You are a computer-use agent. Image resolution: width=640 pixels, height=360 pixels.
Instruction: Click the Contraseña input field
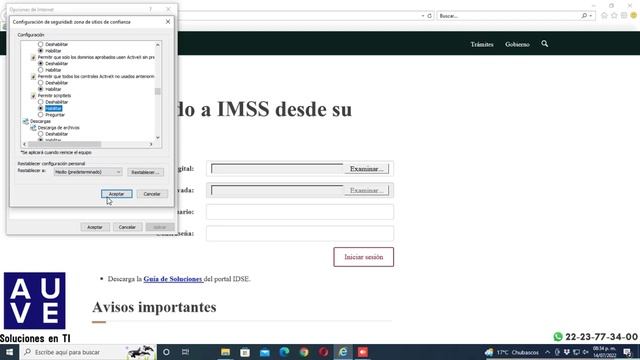click(300, 233)
